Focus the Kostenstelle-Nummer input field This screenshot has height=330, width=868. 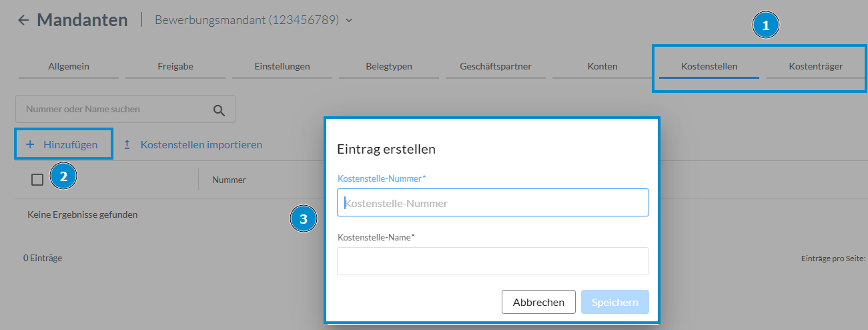pyautogui.click(x=493, y=202)
